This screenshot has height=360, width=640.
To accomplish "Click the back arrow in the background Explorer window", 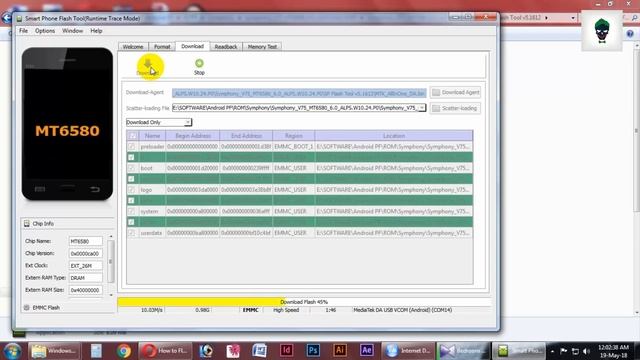I will coord(6,18).
